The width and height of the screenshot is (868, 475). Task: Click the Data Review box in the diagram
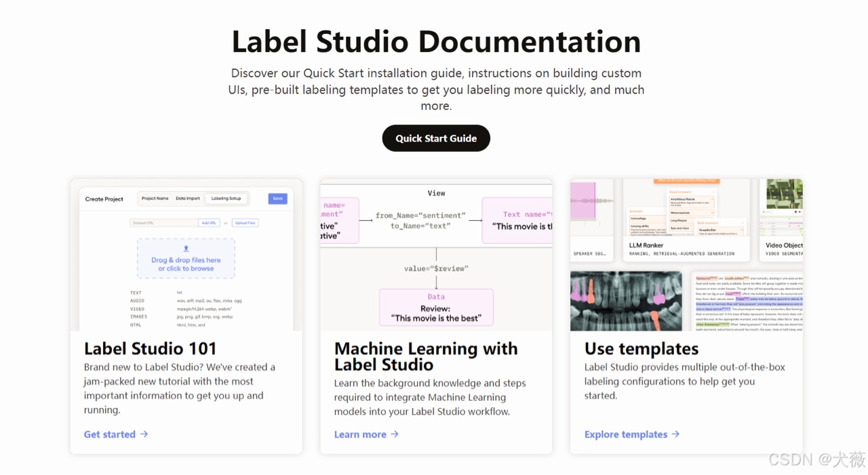(436, 307)
